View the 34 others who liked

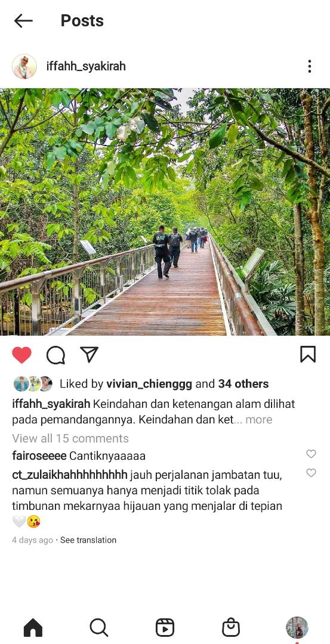click(x=243, y=384)
